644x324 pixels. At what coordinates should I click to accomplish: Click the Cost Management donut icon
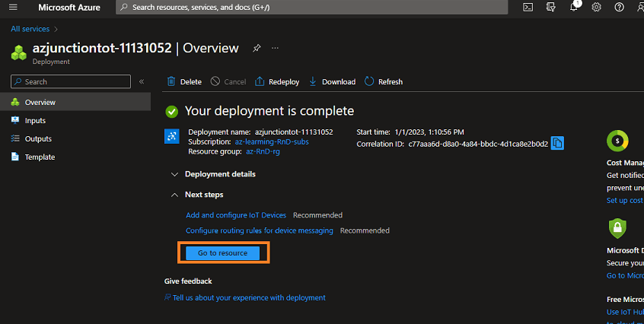click(617, 141)
